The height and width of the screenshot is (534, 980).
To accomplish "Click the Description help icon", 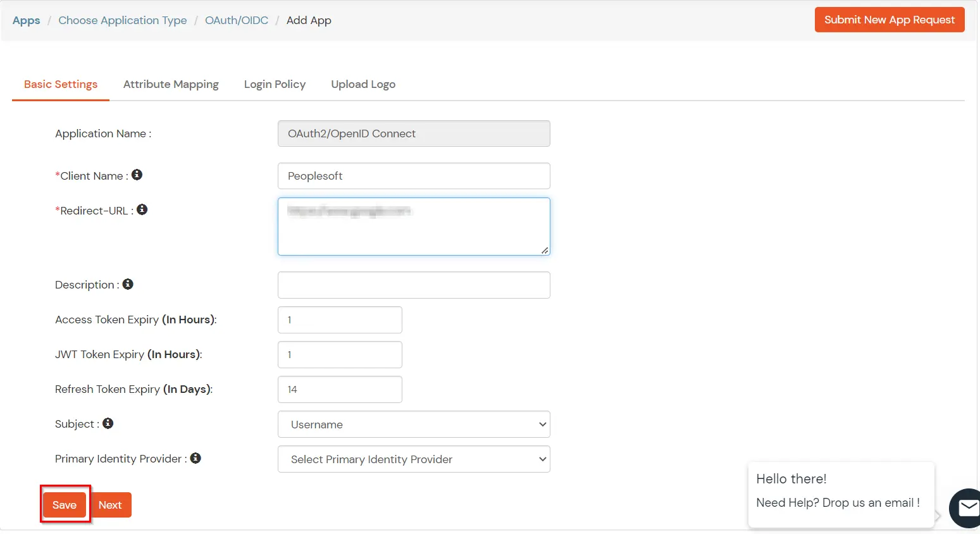I will [x=128, y=283].
